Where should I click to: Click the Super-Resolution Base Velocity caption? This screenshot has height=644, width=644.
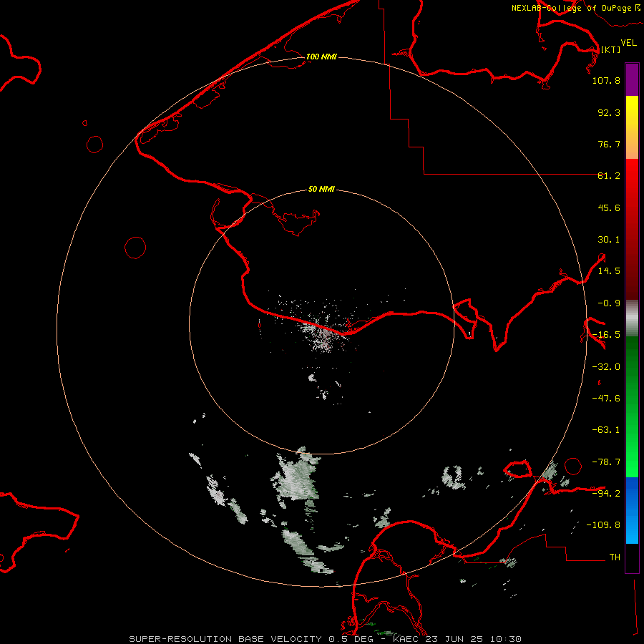pos(326,639)
